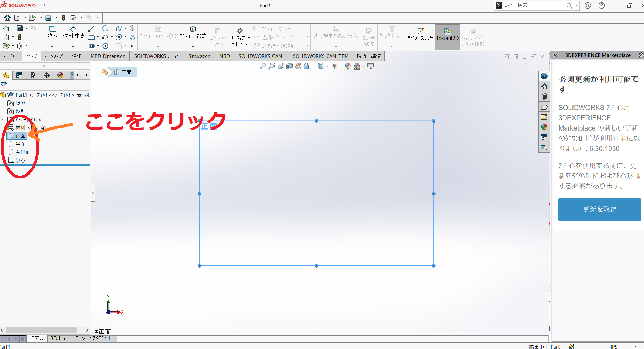Select the 右側面 (Right) plane in the feature tree
The height and width of the screenshot is (349, 644).
[19, 152]
